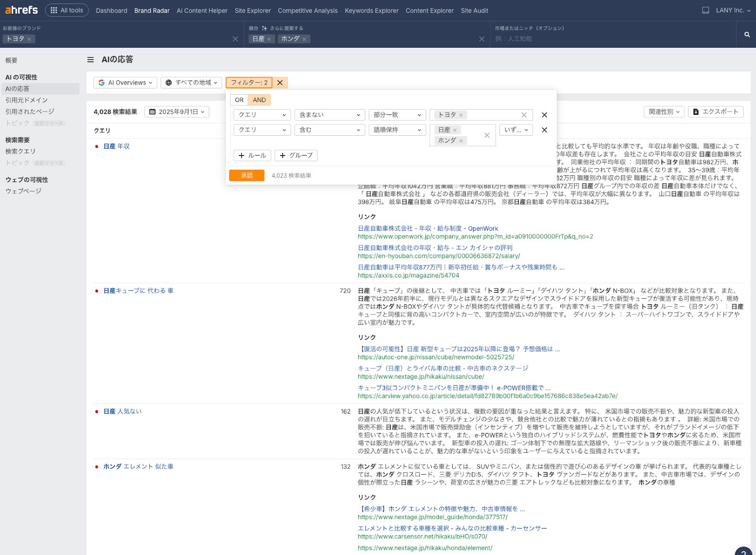Remove 日産 chip from filter value

pyautogui.click(x=455, y=130)
